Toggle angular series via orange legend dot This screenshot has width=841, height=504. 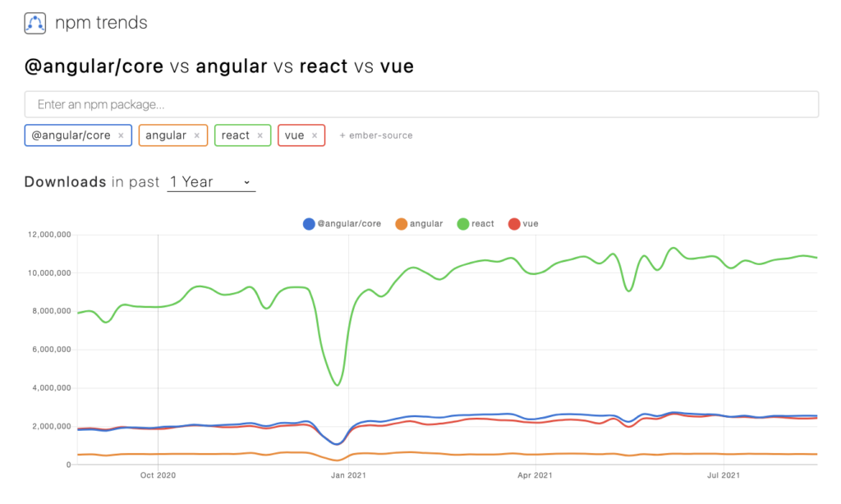pyautogui.click(x=401, y=223)
